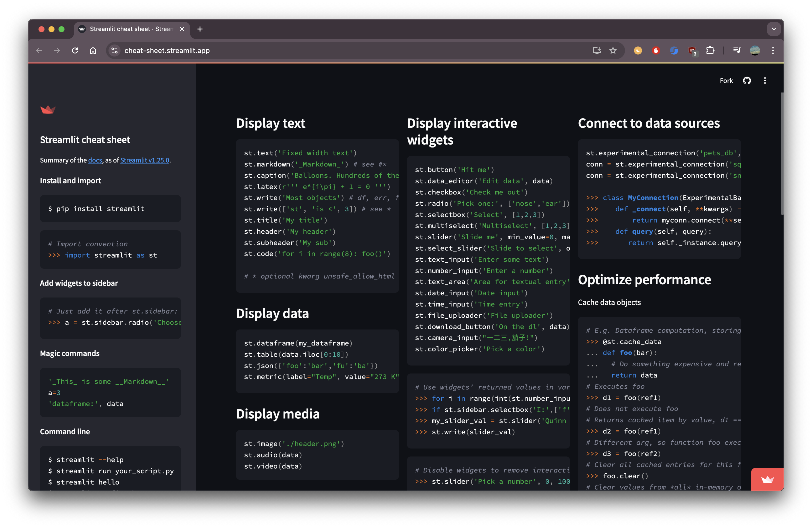Viewport: 812px width, 528px height.
Task: Click the 'Magic commands' sidebar heading
Action: pyautogui.click(x=69, y=353)
